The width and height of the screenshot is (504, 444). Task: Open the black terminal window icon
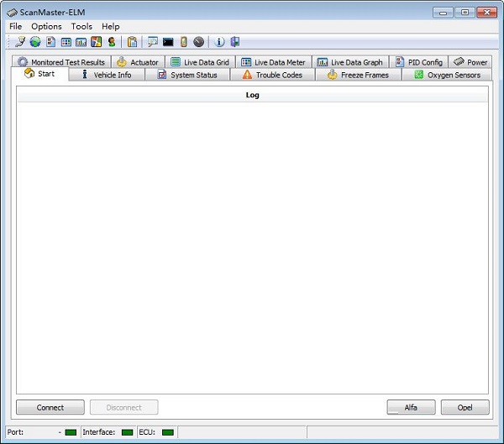[168, 42]
